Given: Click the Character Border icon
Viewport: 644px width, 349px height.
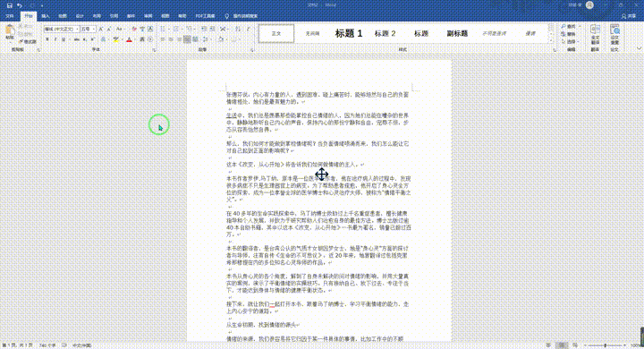Looking at the screenshot, I should (x=150, y=29).
